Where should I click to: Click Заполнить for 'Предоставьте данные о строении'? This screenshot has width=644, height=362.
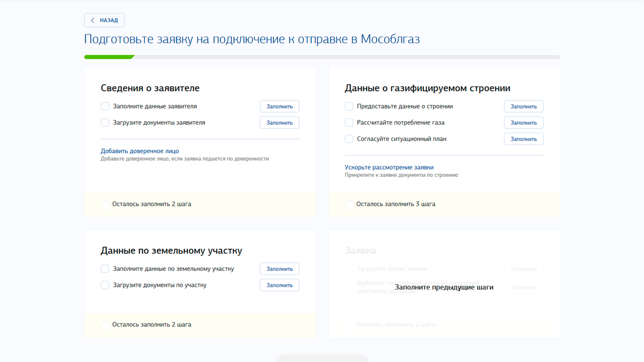[524, 106]
